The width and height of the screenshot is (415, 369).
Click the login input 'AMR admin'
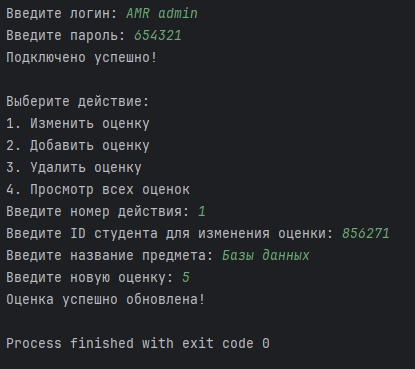162,13
